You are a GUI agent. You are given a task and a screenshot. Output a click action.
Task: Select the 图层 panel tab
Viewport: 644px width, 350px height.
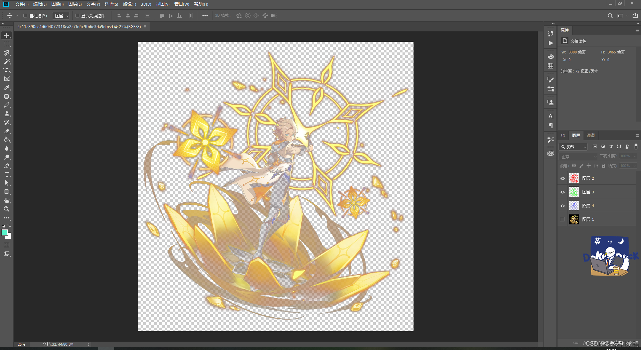point(576,135)
